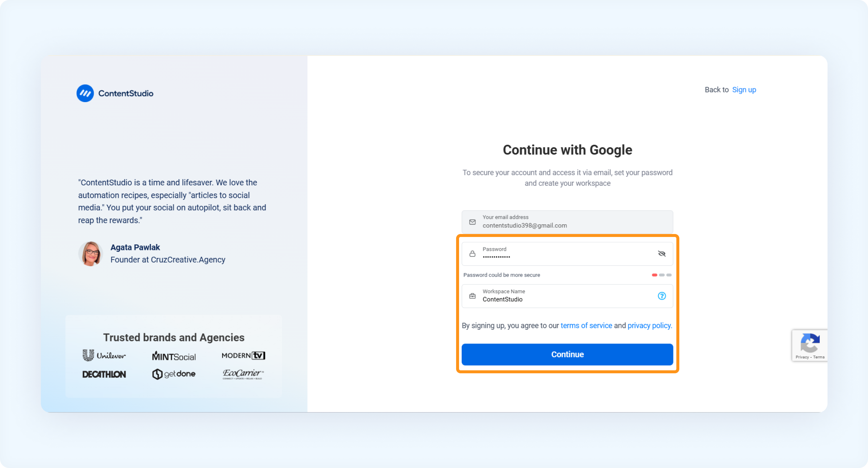Click the briefcase icon in Workspace Name field

tap(472, 296)
